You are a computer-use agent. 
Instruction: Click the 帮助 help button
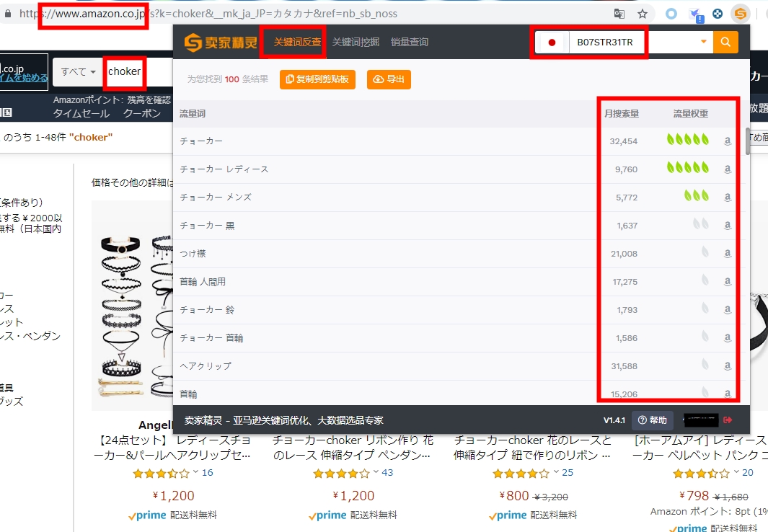pos(653,420)
